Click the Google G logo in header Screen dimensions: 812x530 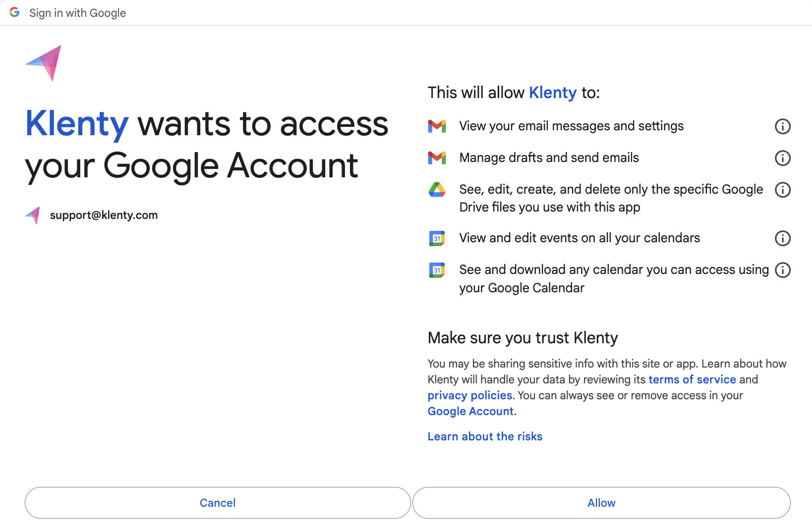[14, 12]
